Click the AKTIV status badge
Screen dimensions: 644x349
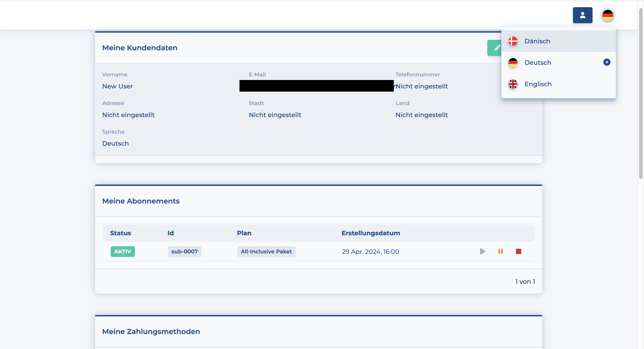(123, 252)
